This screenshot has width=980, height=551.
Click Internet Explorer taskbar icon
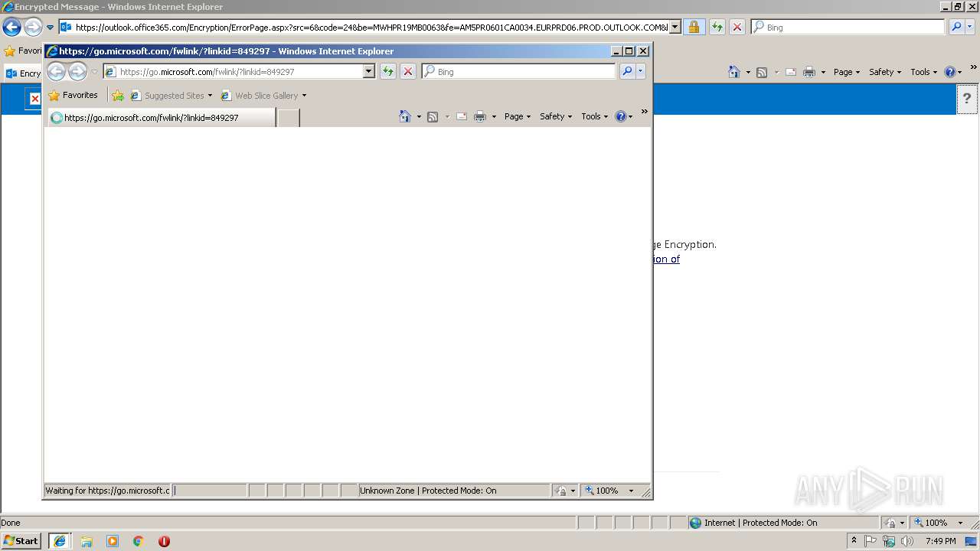(60, 541)
